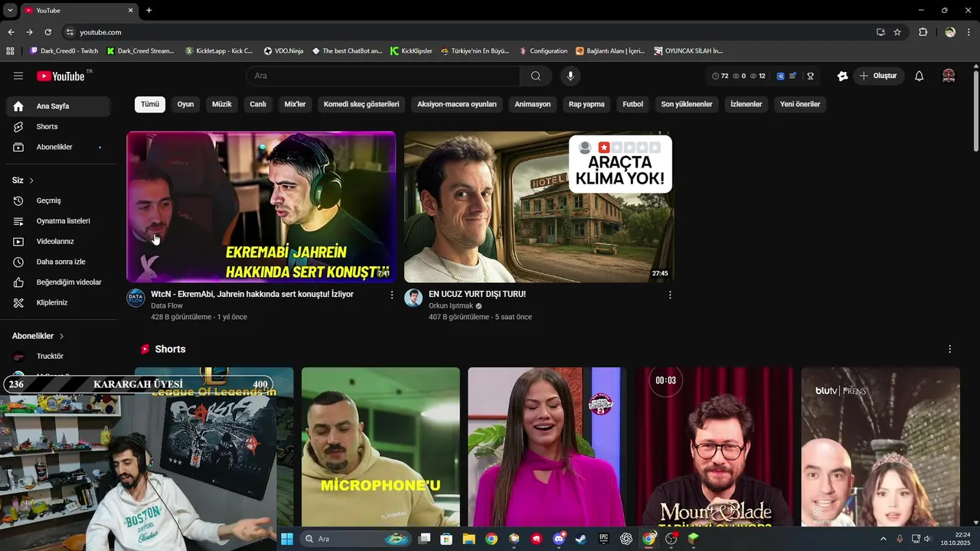
Task: Select the Oyun filter chip
Action: pyautogui.click(x=185, y=104)
